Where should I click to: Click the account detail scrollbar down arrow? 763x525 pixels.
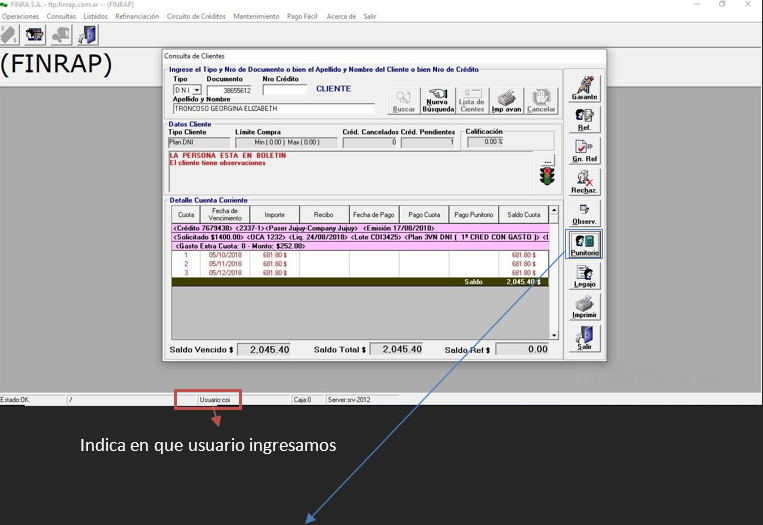pos(554,335)
